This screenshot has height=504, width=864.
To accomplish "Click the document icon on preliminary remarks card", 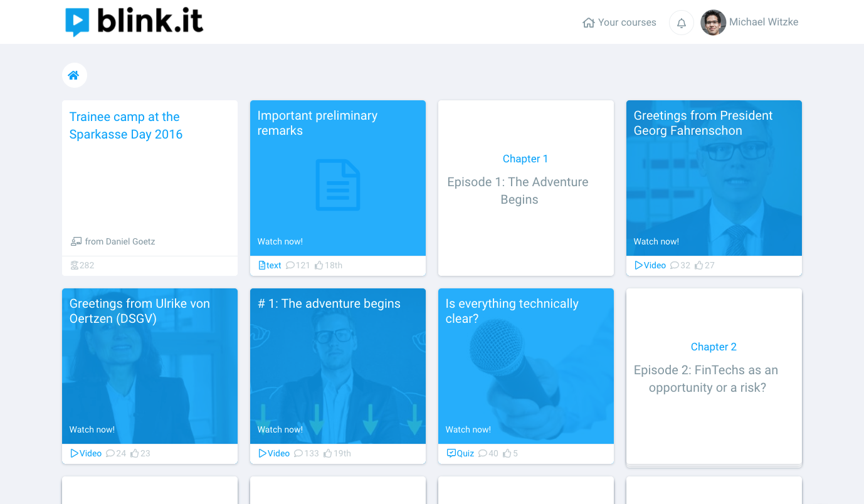I will 338,185.
